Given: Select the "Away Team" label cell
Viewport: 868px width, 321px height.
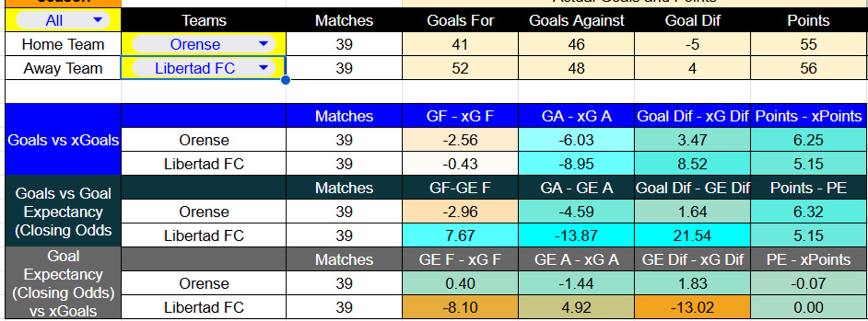Looking at the screenshot, I should coord(63,68).
